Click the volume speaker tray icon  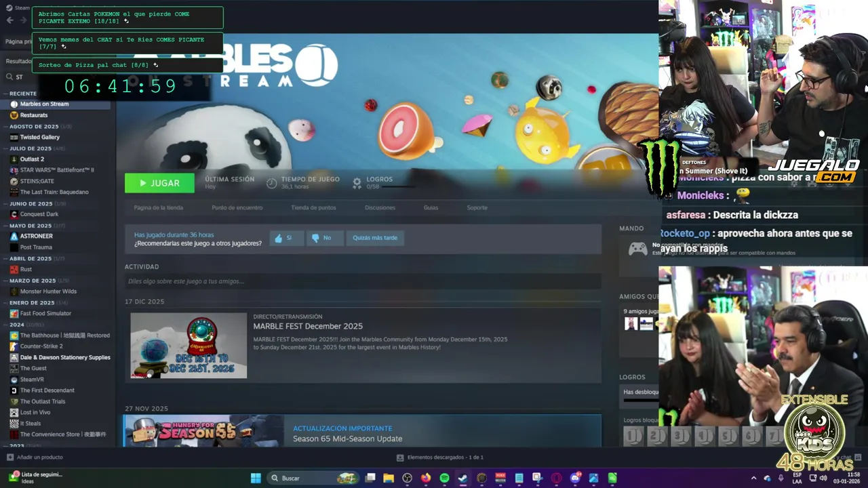point(823,478)
